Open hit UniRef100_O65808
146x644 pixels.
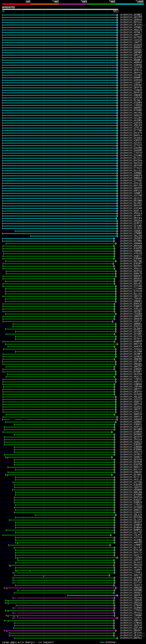[131, 20]
